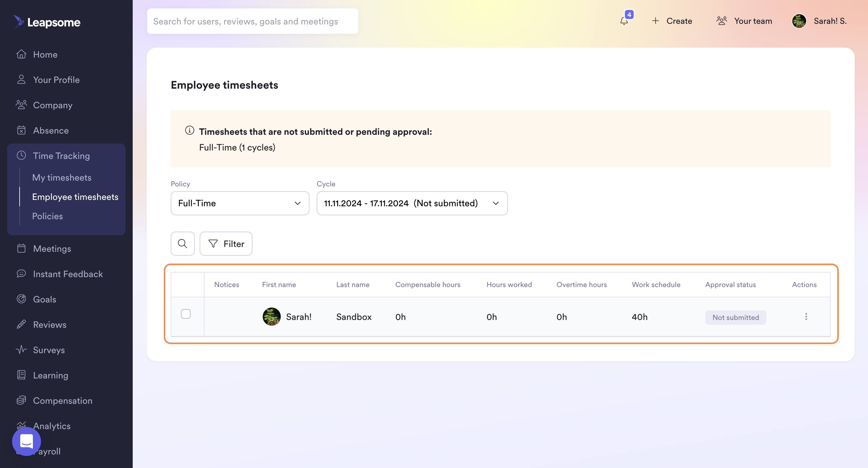Open Analytics in the sidebar
This screenshot has height=468, width=868.
coord(52,426)
